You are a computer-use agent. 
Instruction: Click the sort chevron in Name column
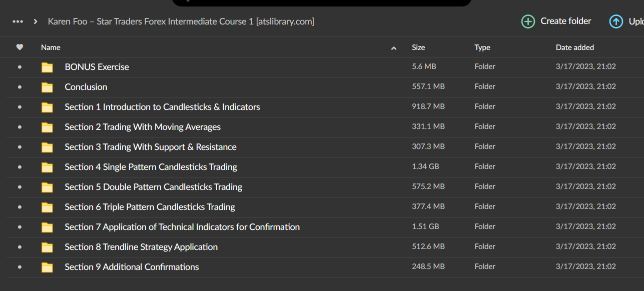tap(394, 48)
